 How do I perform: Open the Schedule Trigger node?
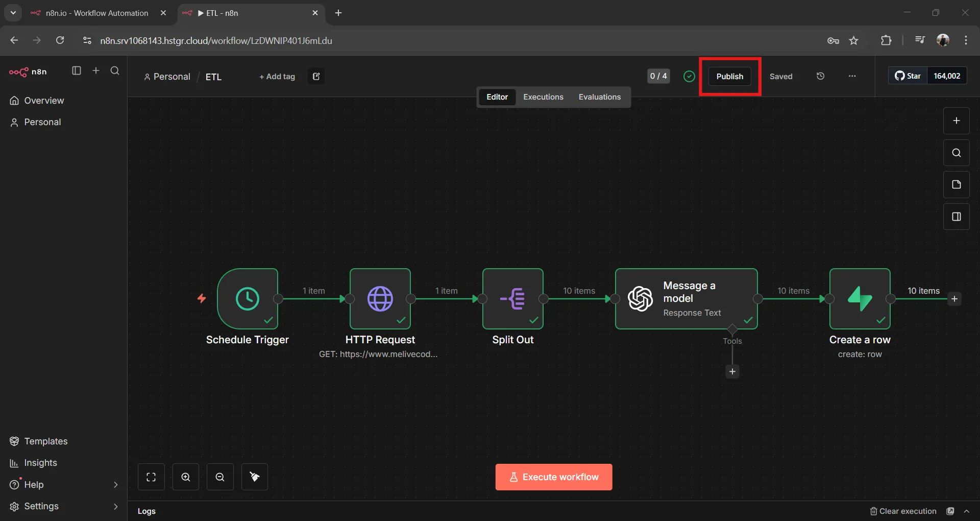pyautogui.click(x=248, y=299)
